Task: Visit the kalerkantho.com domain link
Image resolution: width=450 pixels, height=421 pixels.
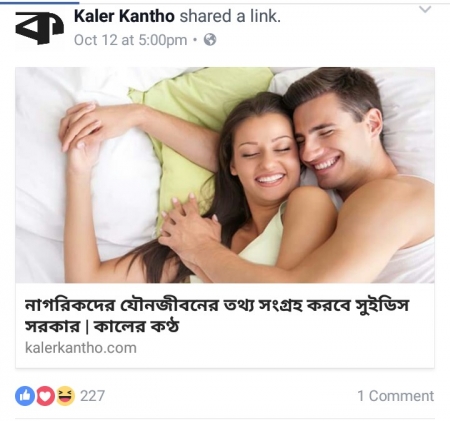Action: coord(81,348)
